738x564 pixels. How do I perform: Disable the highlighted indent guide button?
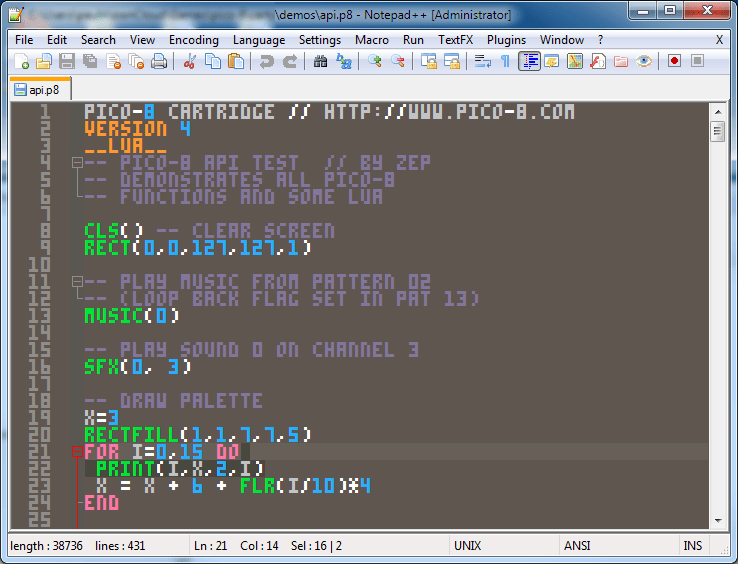(529, 61)
